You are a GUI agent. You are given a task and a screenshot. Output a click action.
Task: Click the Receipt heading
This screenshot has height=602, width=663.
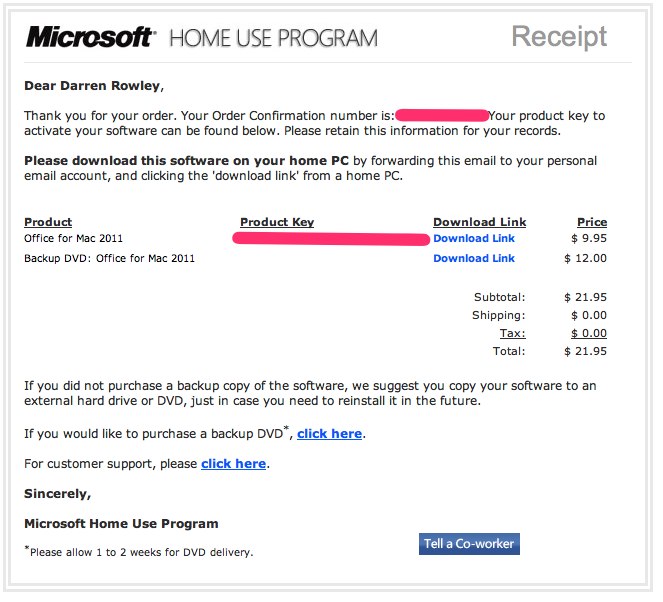(559, 37)
